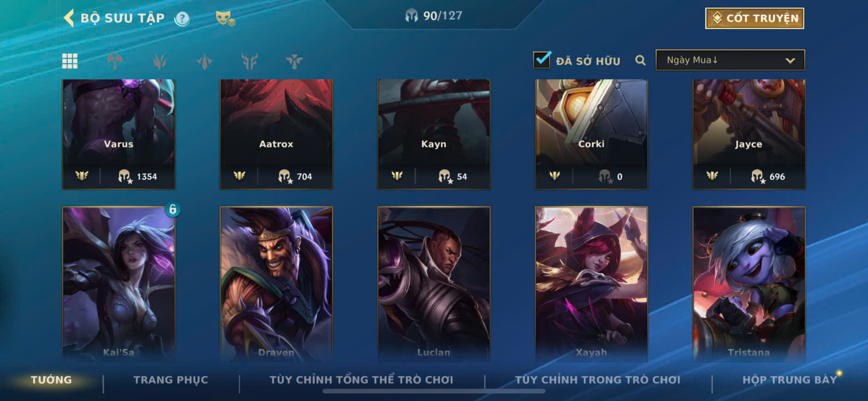Select the all champions grid filter
The width and height of the screenshot is (868, 401).
70,61
